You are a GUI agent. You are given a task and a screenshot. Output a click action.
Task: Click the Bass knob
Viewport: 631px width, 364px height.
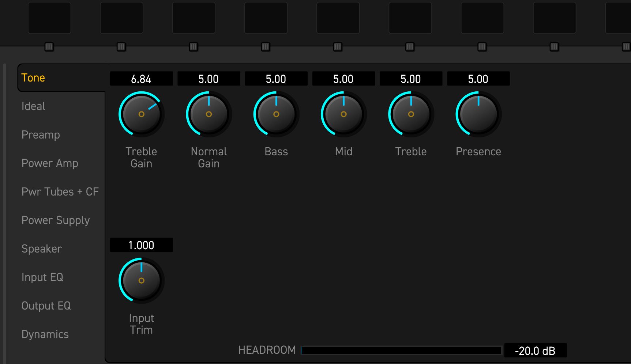coord(276,114)
